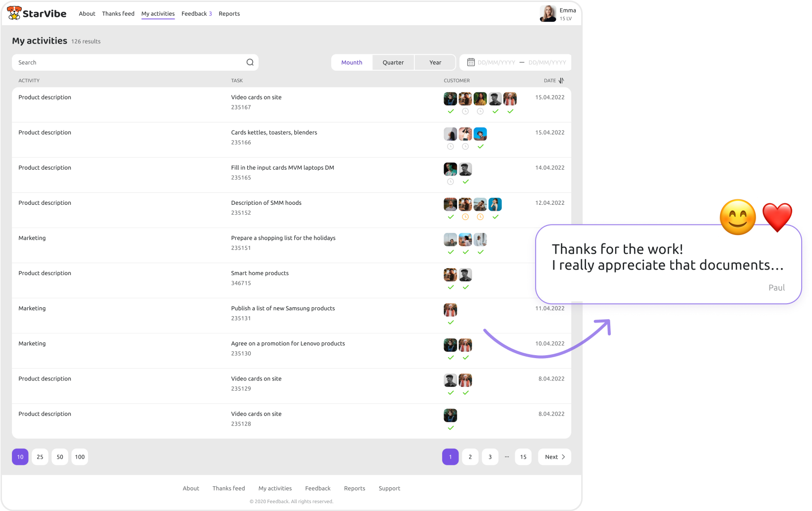Click the StarVibe logo icon
Image resolution: width=812 pixels, height=511 pixels.
point(14,13)
